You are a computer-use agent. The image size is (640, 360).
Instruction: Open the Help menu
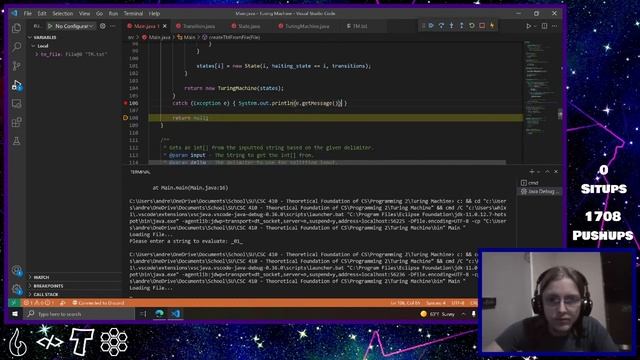pyautogui.click(x=154, y=13)
